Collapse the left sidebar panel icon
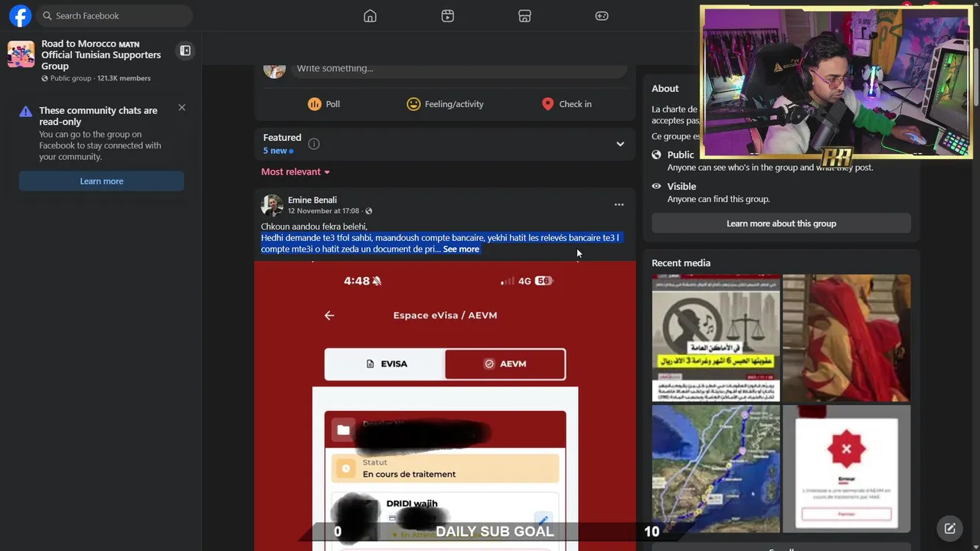 click(185, 51)
